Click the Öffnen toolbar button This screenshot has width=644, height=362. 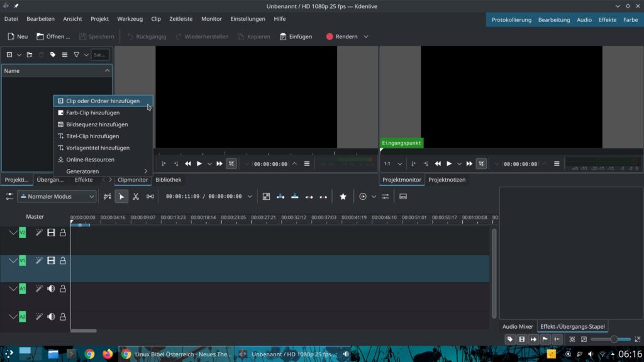click(x=53, y=36)
